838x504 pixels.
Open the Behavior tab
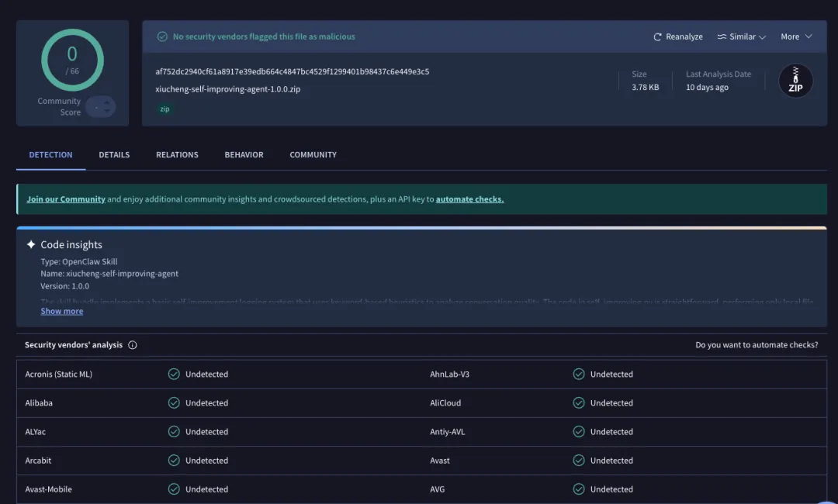click(244, 155)
